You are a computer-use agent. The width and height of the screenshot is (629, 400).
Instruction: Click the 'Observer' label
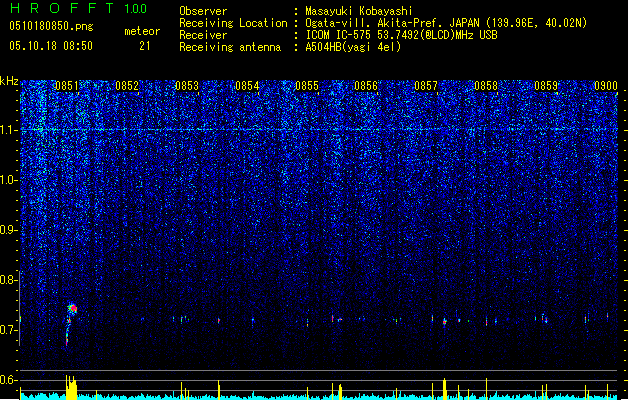coord(203,11)
